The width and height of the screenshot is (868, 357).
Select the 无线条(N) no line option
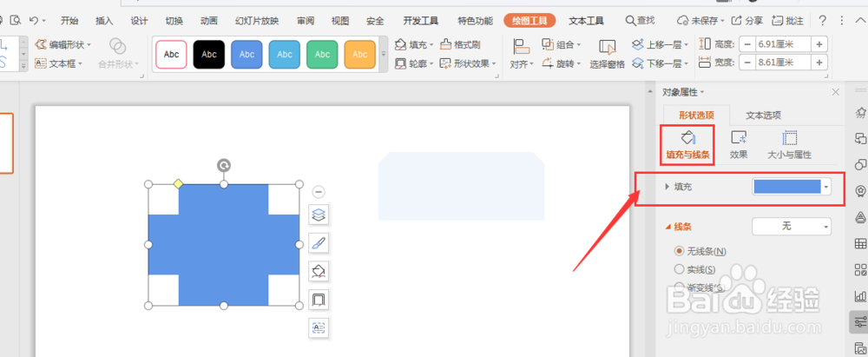(x=700, y=251)
